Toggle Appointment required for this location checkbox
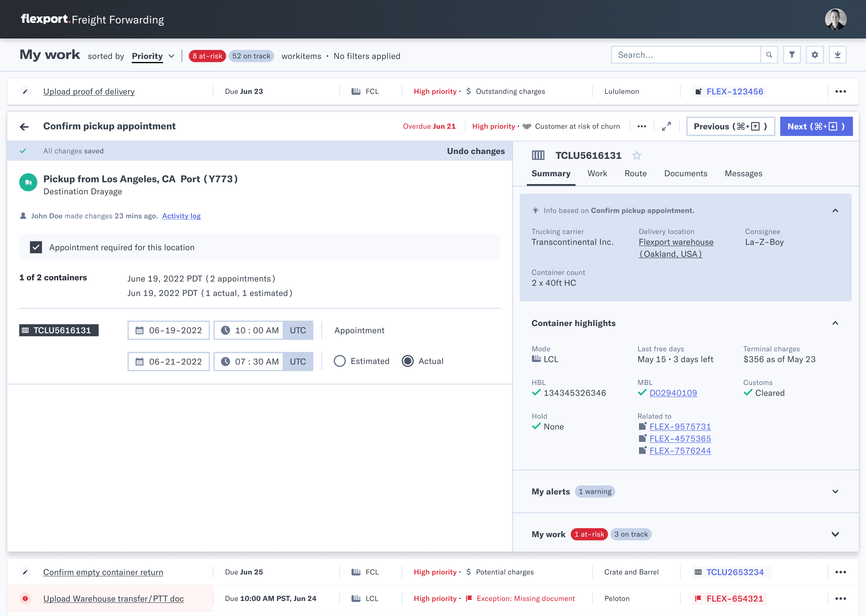This screenshot has width=866, height=616. click(x=36, y=247)
